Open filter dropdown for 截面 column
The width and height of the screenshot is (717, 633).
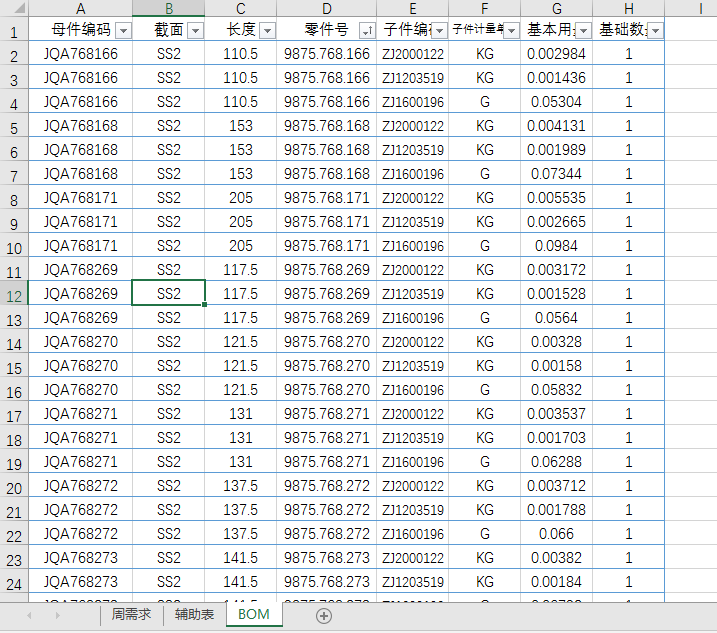195,31
